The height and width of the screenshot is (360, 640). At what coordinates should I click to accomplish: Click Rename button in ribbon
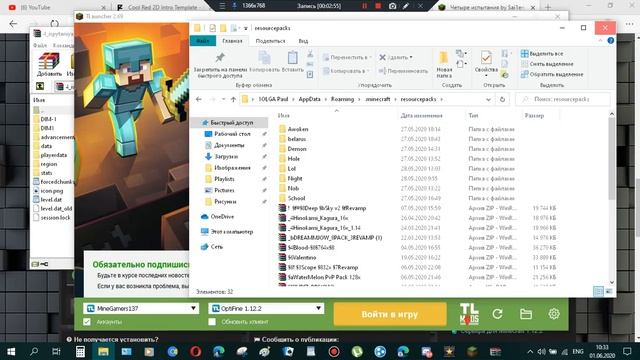click(403, 71)
